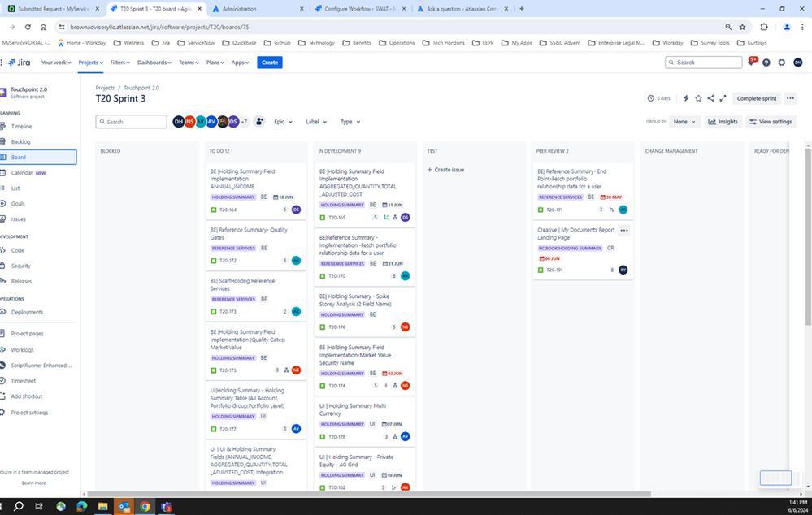This screenshot has height=515, width=812.
Task: Open the Filters dropdown menu
Action: tap(119, 63)
